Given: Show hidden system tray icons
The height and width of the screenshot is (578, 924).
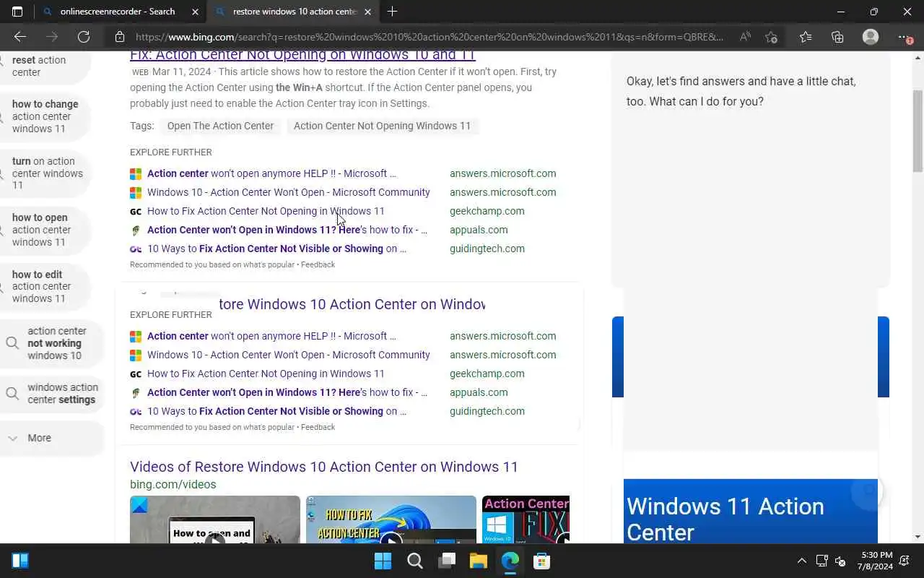Looking at the screenshot, I should [x=801, y=561].
